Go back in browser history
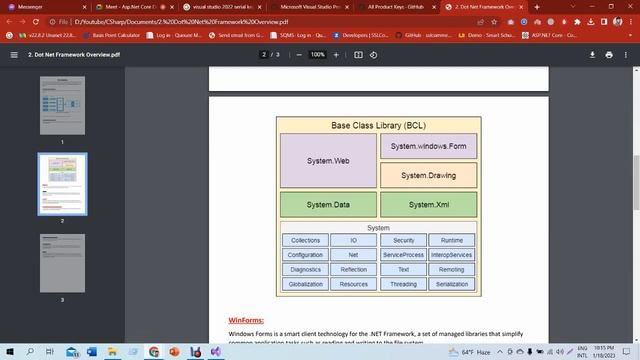Image resolution: width=640 pixels, height=360 pixels. click(9, 22)
